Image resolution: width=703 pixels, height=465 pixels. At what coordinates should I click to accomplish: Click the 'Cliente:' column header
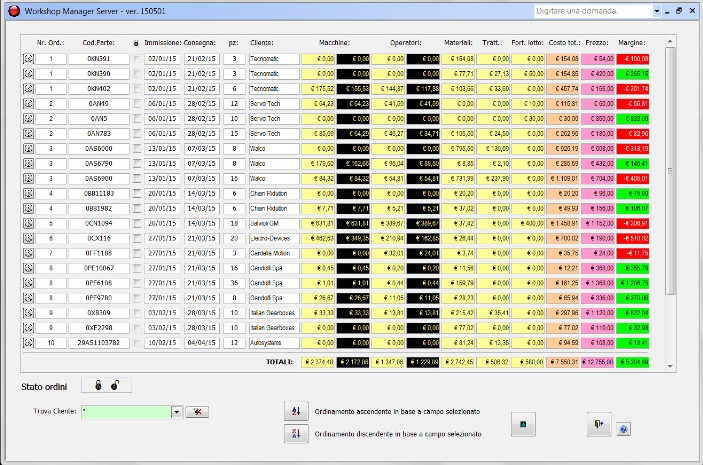tap(262, 43)
